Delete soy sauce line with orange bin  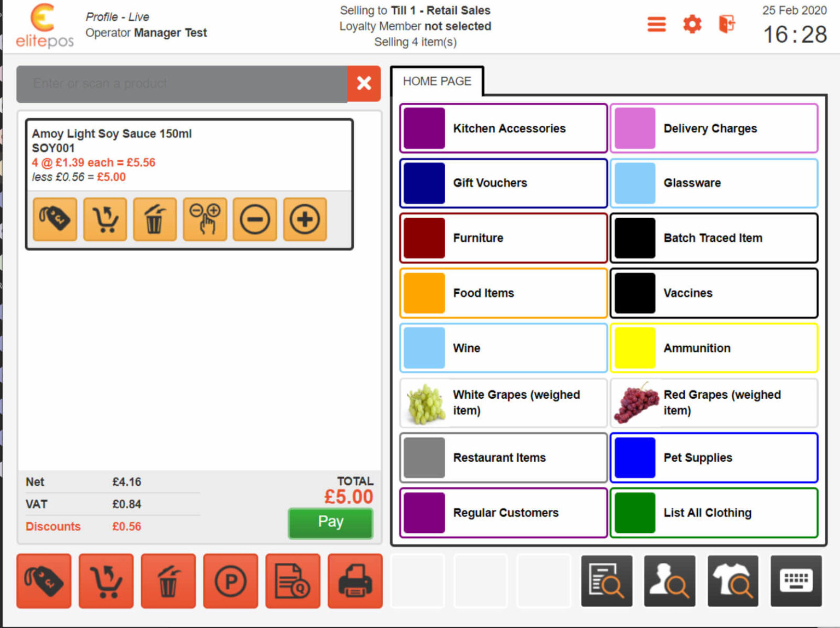(x=155, y=220)
